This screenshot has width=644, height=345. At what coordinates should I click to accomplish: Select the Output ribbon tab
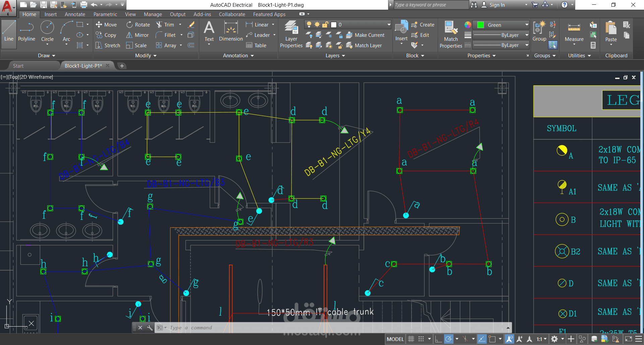[x=177, y=14]
